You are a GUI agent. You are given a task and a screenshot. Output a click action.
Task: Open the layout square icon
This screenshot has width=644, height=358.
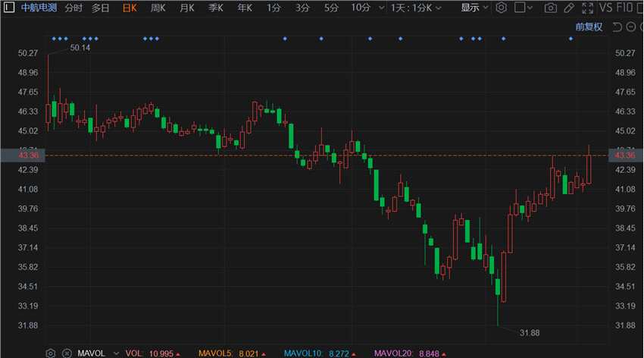click(520, 8)
